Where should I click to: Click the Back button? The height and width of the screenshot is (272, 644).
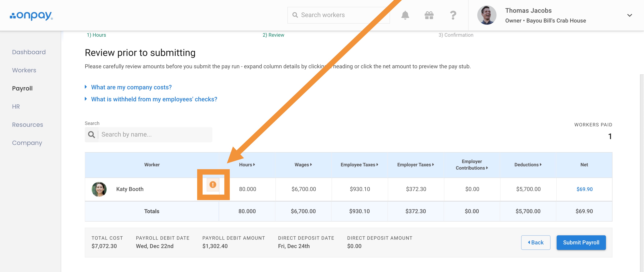535,242
